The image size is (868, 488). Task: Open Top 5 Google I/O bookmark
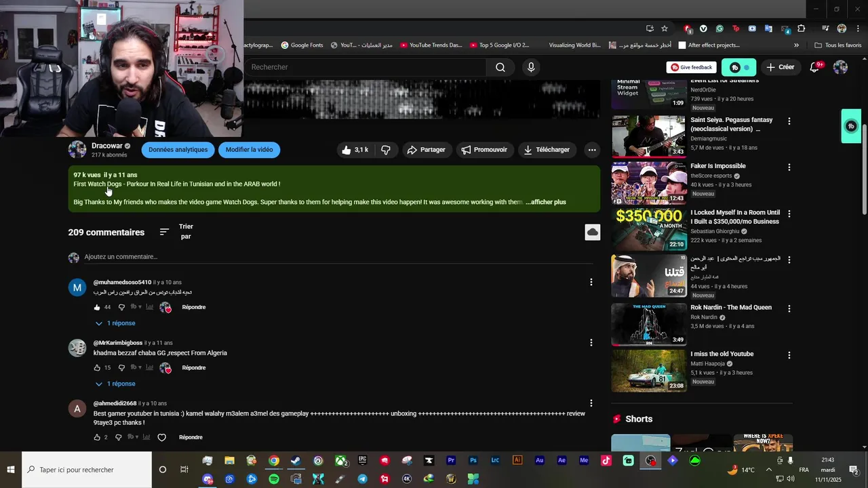[499, 45]
